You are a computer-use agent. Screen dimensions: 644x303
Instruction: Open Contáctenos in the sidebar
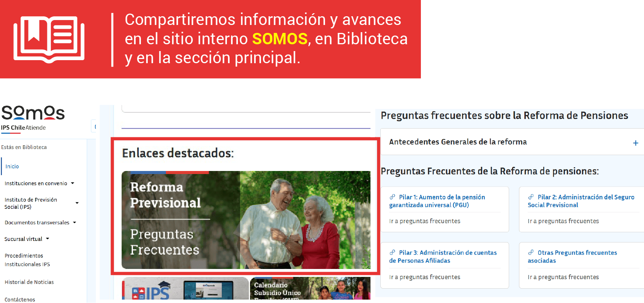pos(20,299)
